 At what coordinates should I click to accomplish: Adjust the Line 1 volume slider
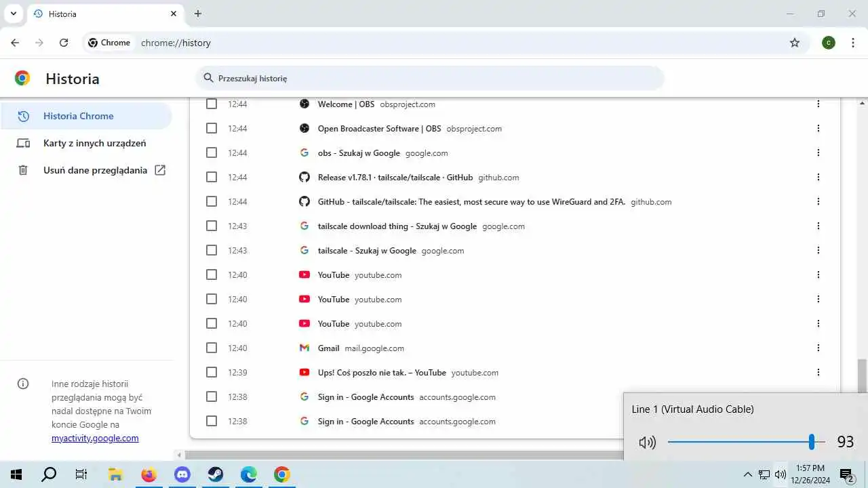pos(746,442)
